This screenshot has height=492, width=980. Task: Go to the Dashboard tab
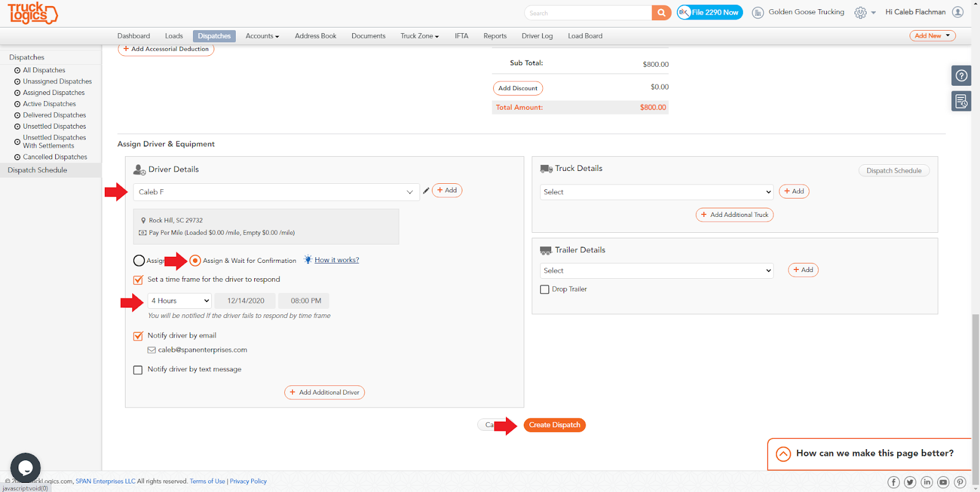pos(134,36)
